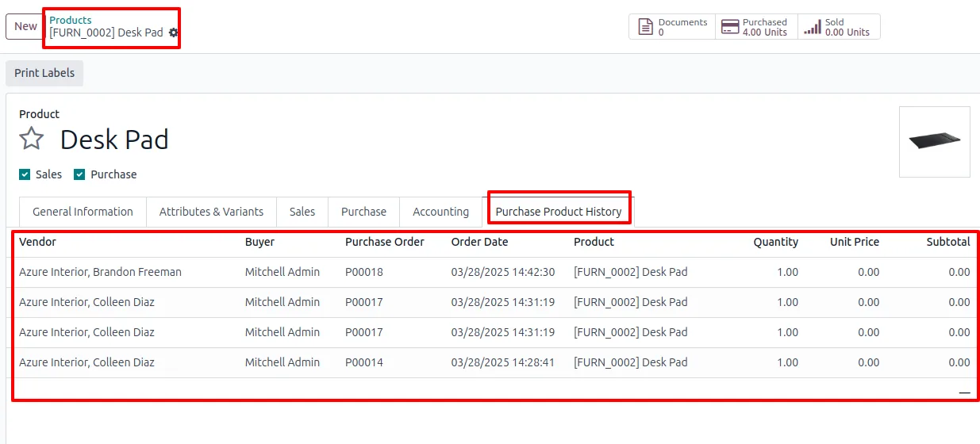Click purchase order P00018
The width and height of the screenshot is (980, 444).
point(364,272)
